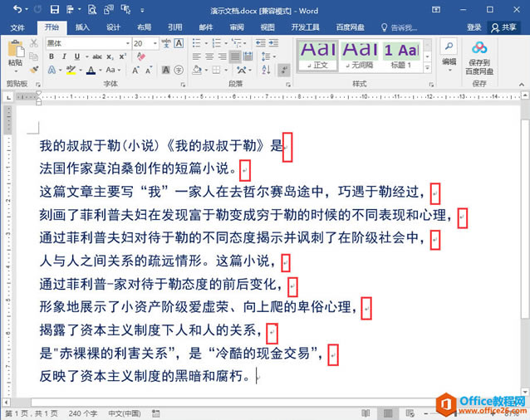Expand the bullets list dropdown
This screenshot has width=530, height=420.
coord(206,43)
